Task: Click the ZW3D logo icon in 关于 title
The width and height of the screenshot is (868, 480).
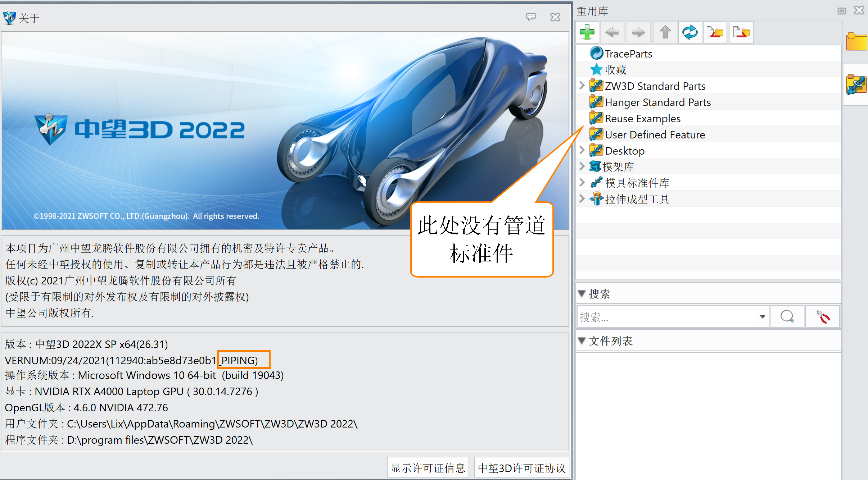Action: pyautogui.click(x=9, y=17)
